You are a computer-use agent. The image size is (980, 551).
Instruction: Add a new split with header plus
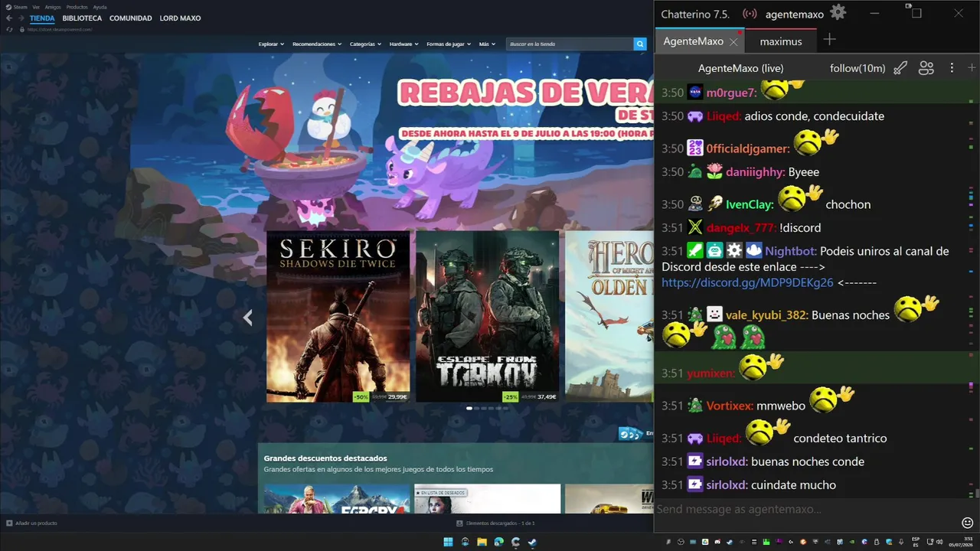pyautogui.click(x=972, y=68)
